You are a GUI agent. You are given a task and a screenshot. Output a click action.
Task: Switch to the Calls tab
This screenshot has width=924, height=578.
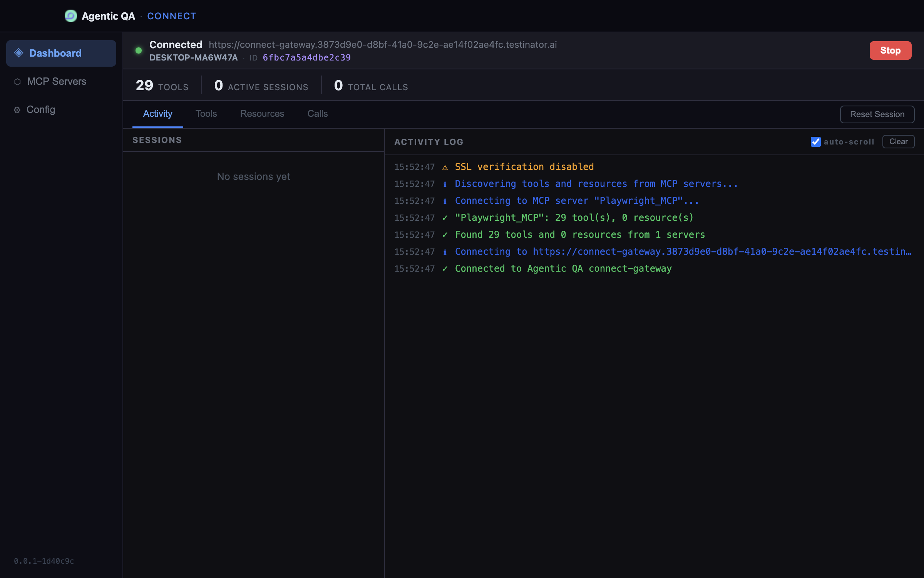[x=318, y=114]
